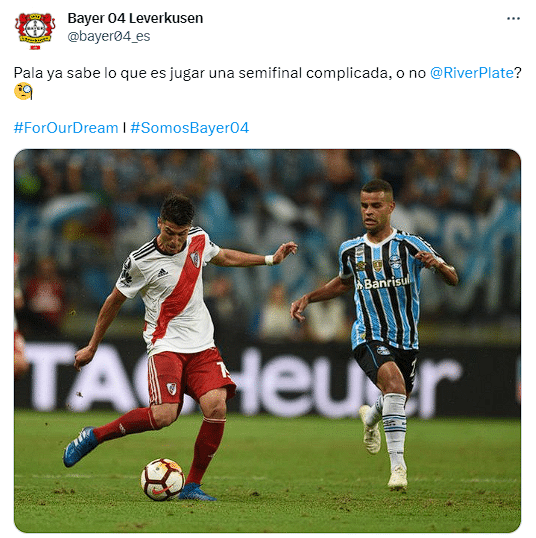The image size is (536, 538).
Task: Click the Grêmio badge on the striped jersey
Action: click(x=395, y=262)
